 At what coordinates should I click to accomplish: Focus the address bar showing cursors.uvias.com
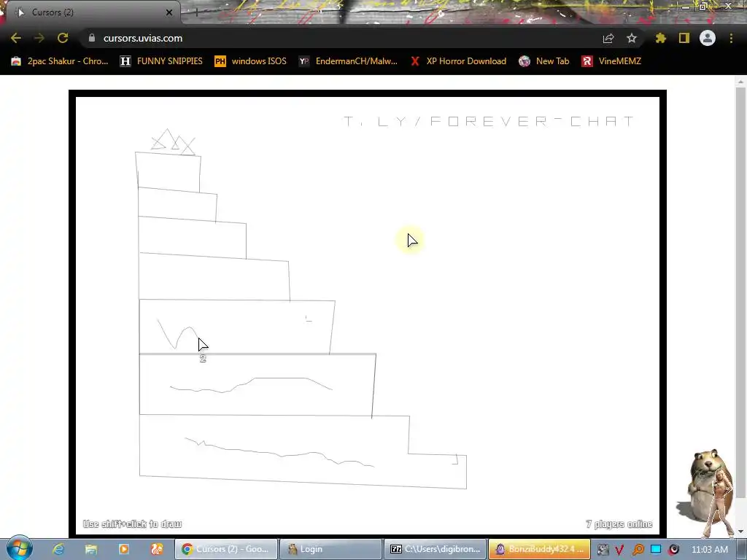click(333, 38)
